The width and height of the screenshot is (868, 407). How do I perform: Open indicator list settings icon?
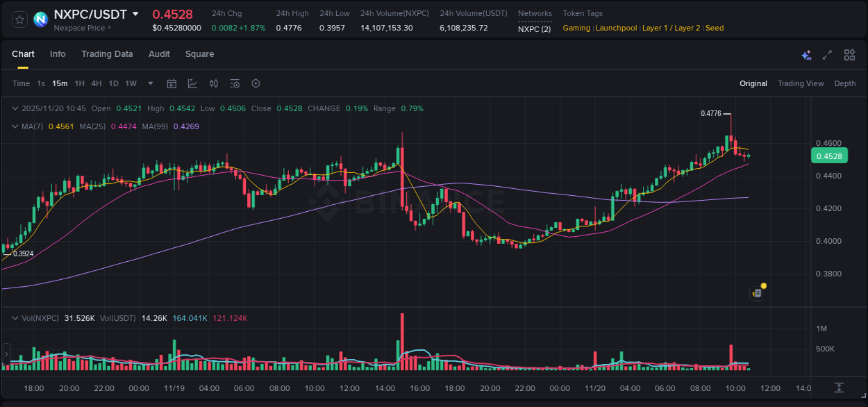(235, 83)
